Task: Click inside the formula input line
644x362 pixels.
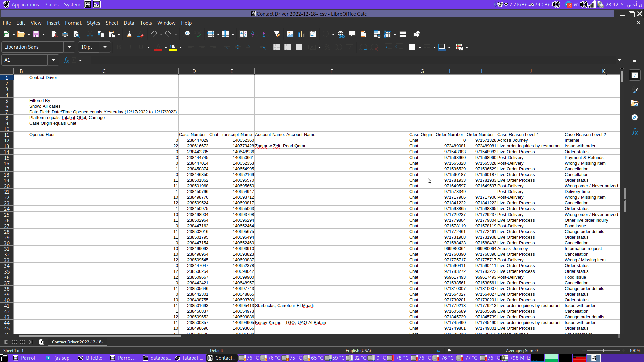Action: (354, 60)
